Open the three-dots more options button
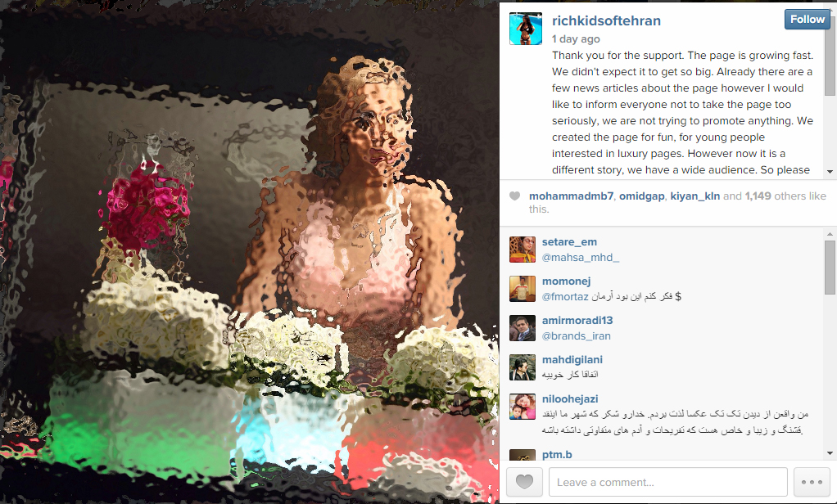Image resolution: width=837 pixels, height=504 pixels. pos(812,482)
